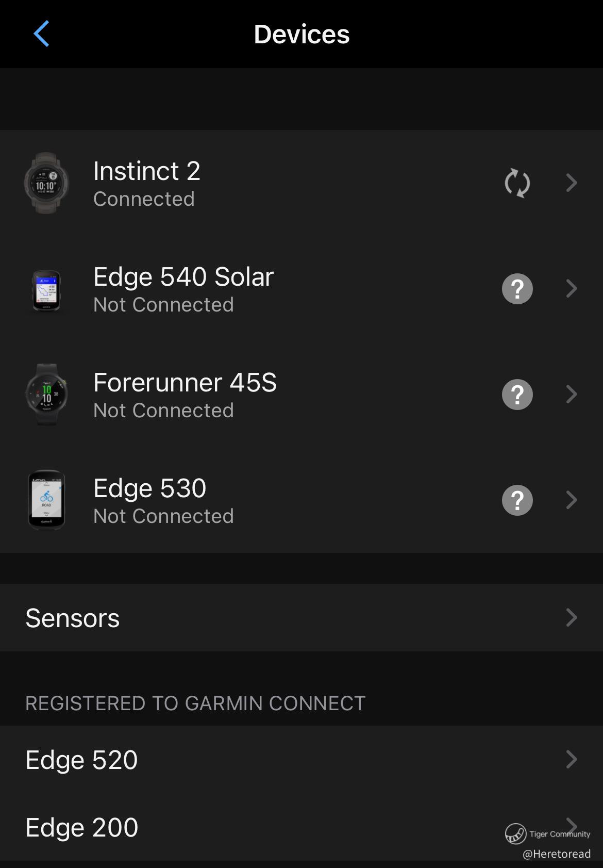Open Edge 540 Solar device name
This screenshot has width=603, height=868.
[x=183, y=277]
